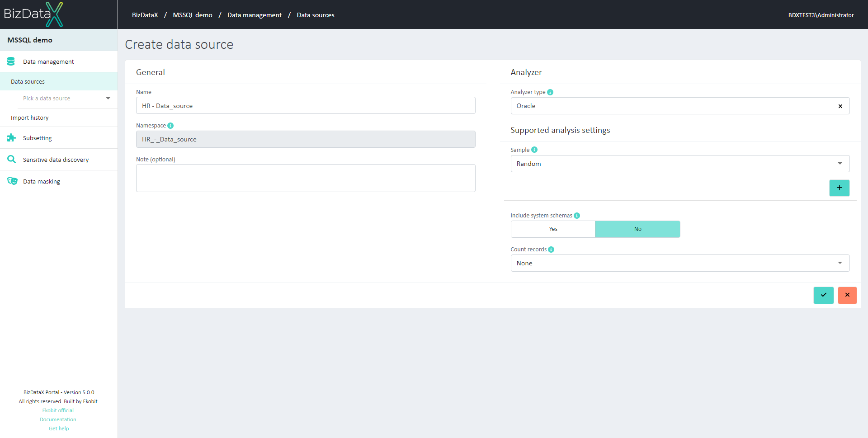Open the Get help link
The height and width of the screenshot is (438, 868).
(59, 429)
